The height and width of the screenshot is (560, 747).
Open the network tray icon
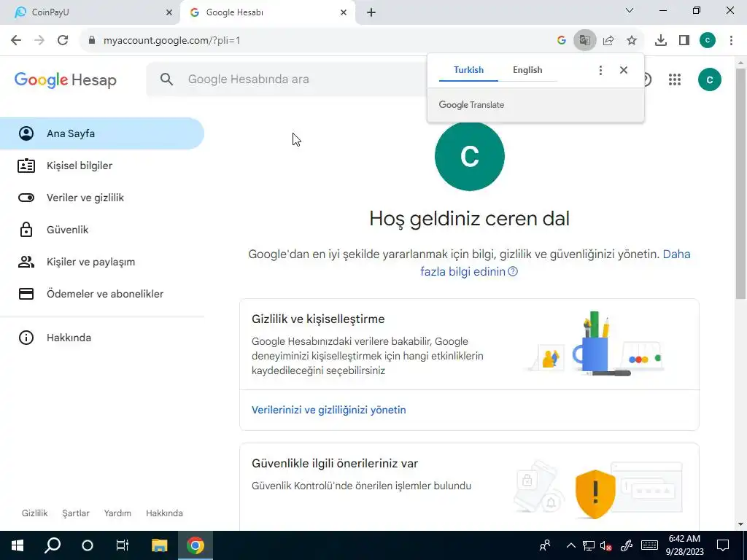tap(589, 545)
